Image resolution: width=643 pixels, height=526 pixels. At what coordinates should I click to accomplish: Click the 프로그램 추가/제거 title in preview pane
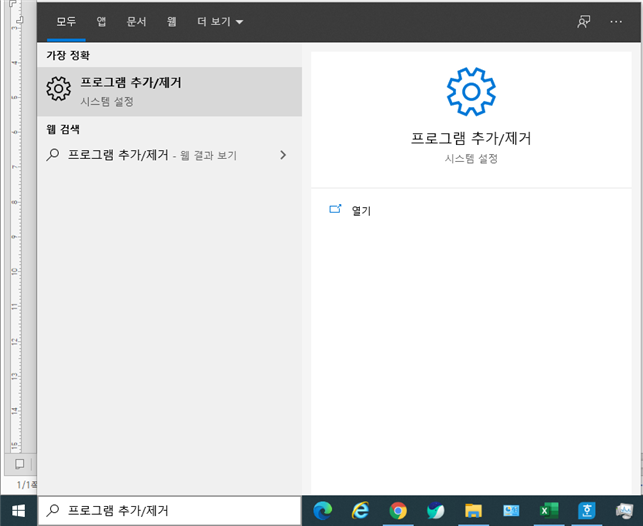point(471,138)
